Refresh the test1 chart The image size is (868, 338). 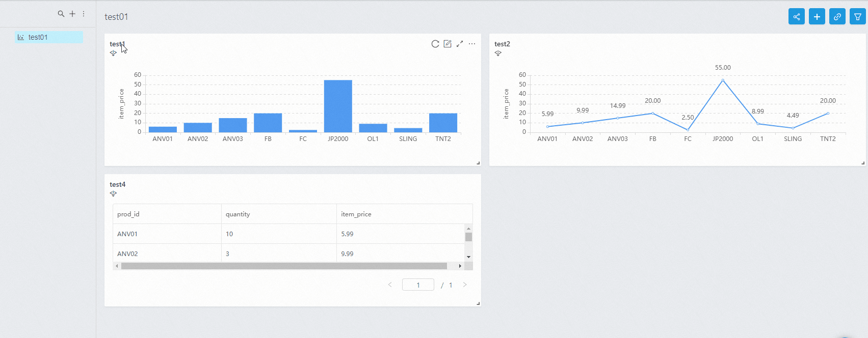click(x=435, y=44)
